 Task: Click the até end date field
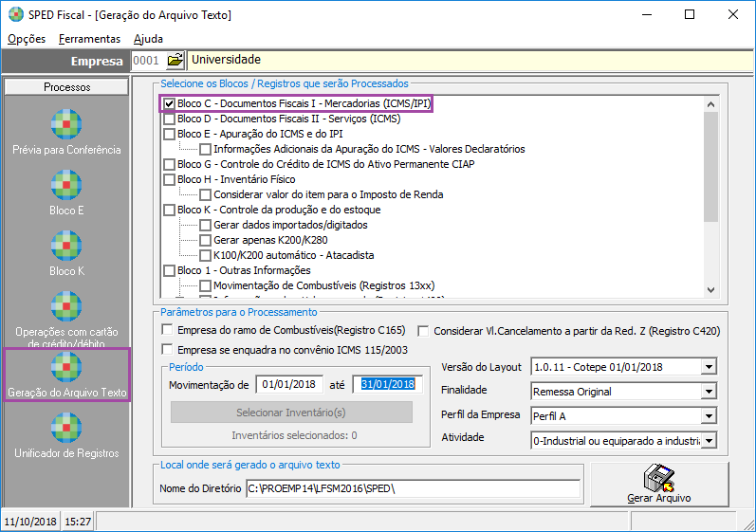[x=388, y=384]
